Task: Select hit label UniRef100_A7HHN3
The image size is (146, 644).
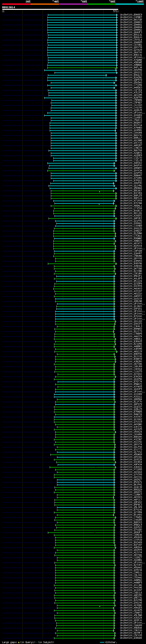Action: click(x=131, y=128)
